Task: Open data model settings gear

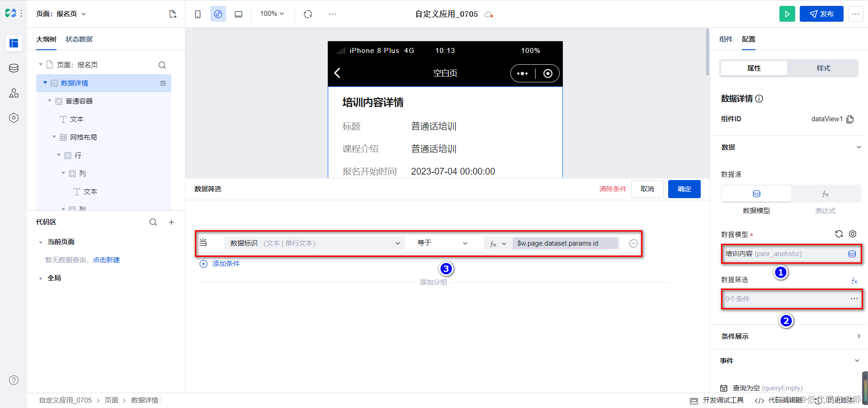Action: point(853,234)
